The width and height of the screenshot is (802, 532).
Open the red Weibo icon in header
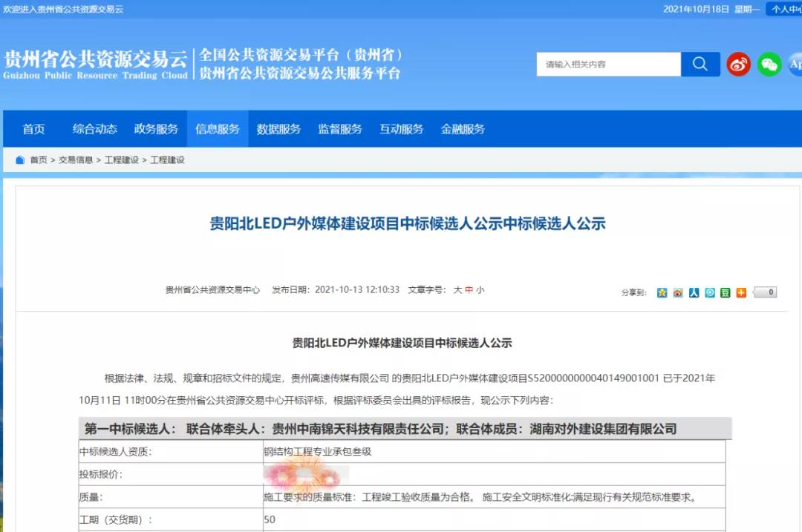click(x=738, y=65)
